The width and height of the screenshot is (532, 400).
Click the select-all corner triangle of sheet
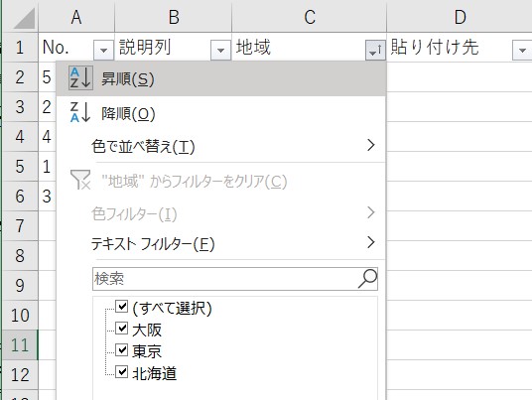25,18
